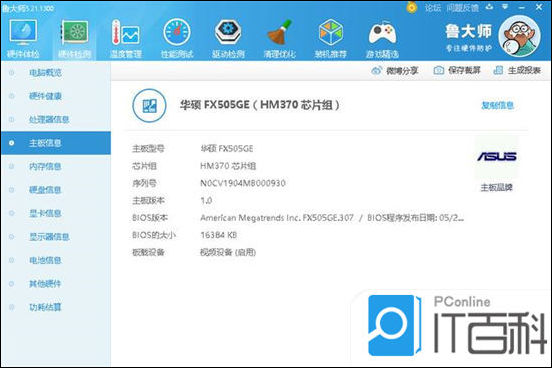Click the BIOS版本 American Megatrends value
The image size is (552, 368).
pyautogui.click(x=332, y=218)
